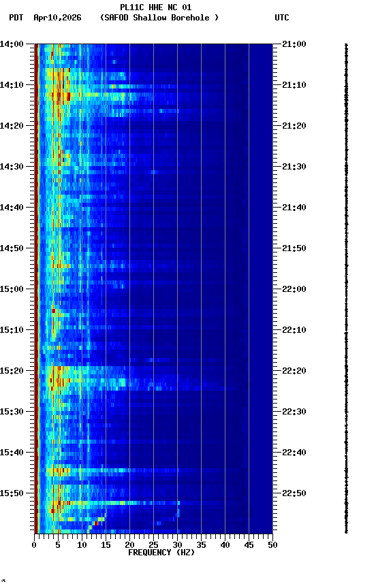
Task: Click the 15 Hz frequency axis label
Action: tap(106, 545)
